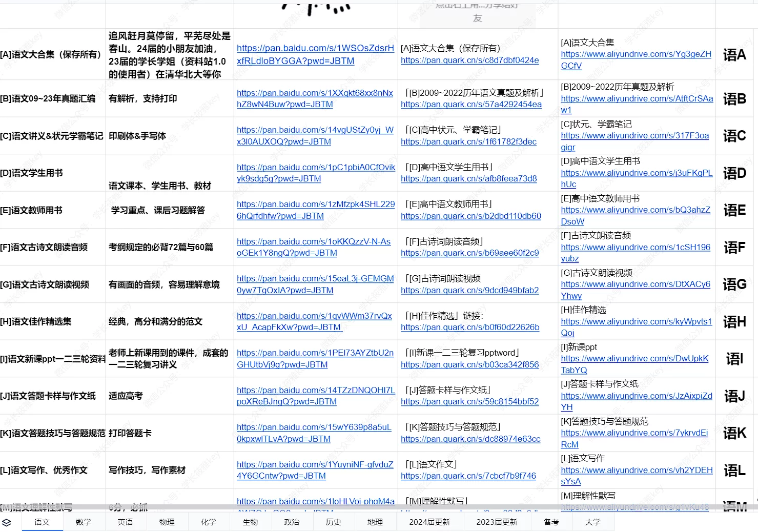Open the Quark link for [E]高中语文教师用书

tap(470, 216)
